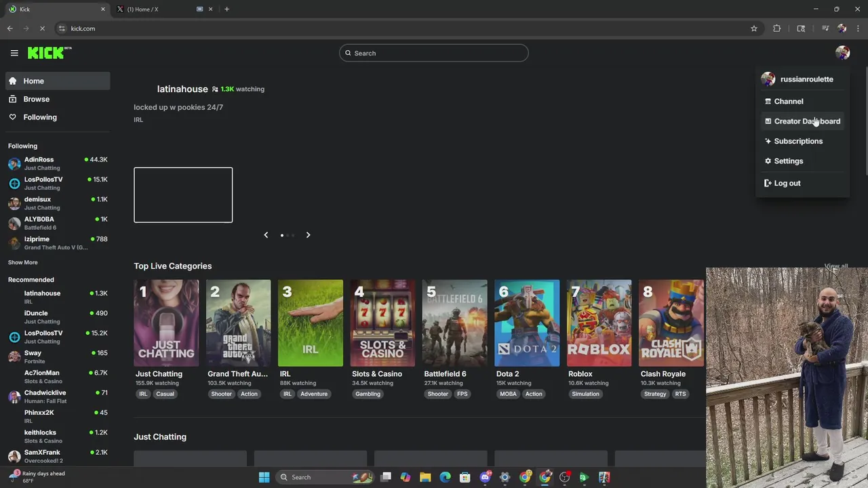Click the Windows taskbar Search box
The image size is (868, 488).
click(325, 477)
